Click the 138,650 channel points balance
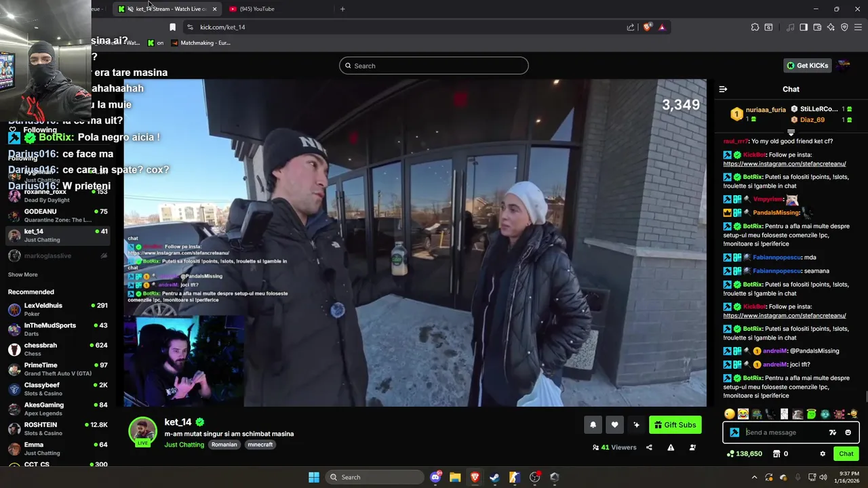This screenshot has height=488, width=868. point(744,454)
